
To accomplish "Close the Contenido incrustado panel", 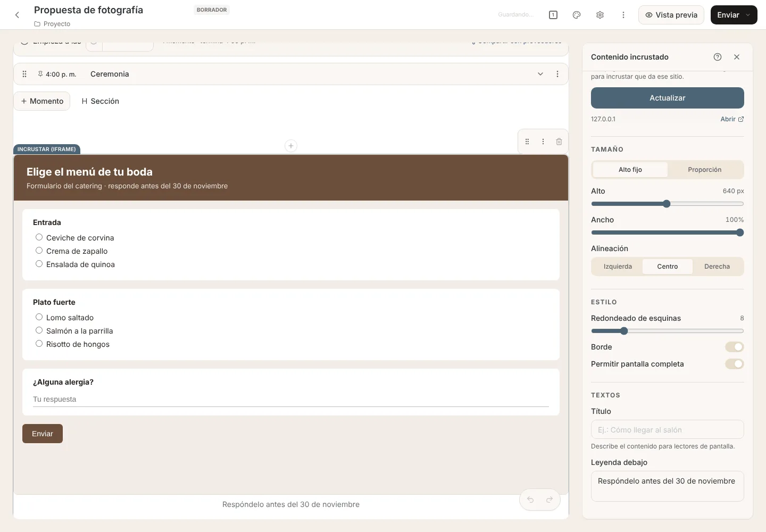I will pos(737,57).
